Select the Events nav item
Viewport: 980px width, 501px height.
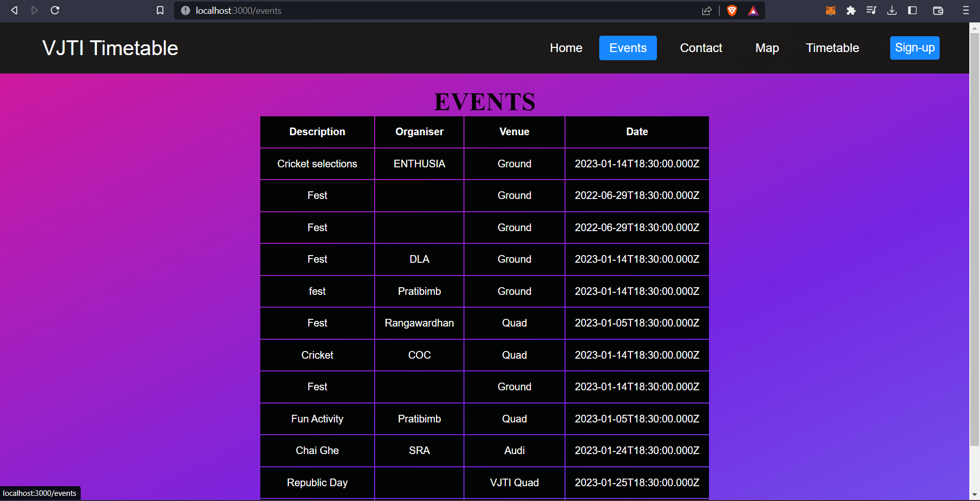click(628, 48)
